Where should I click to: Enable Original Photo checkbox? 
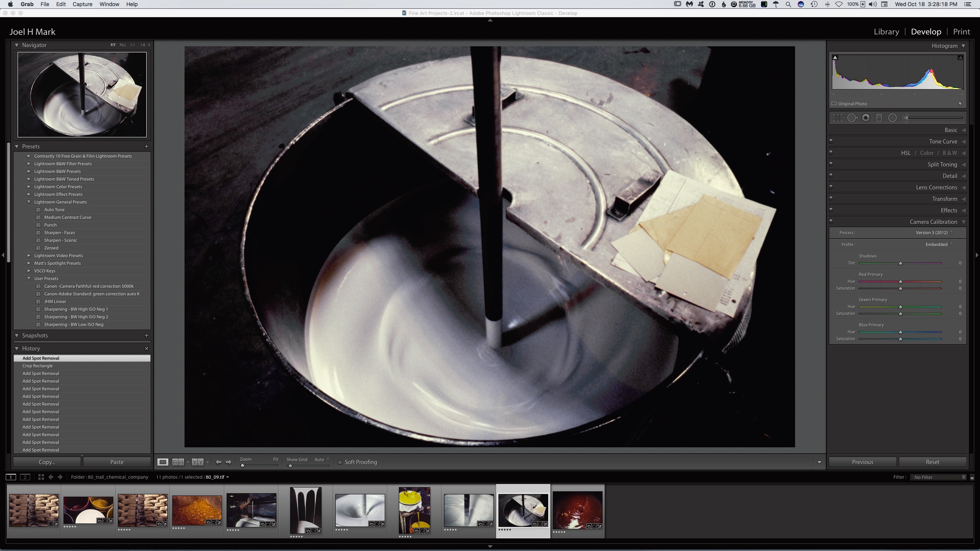834,104
